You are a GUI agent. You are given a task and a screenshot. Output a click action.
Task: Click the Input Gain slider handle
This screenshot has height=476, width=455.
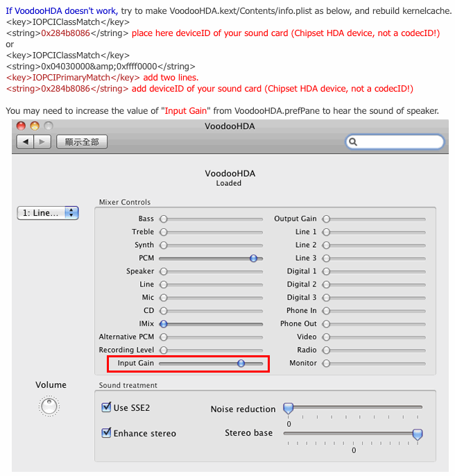click(241, 363)
